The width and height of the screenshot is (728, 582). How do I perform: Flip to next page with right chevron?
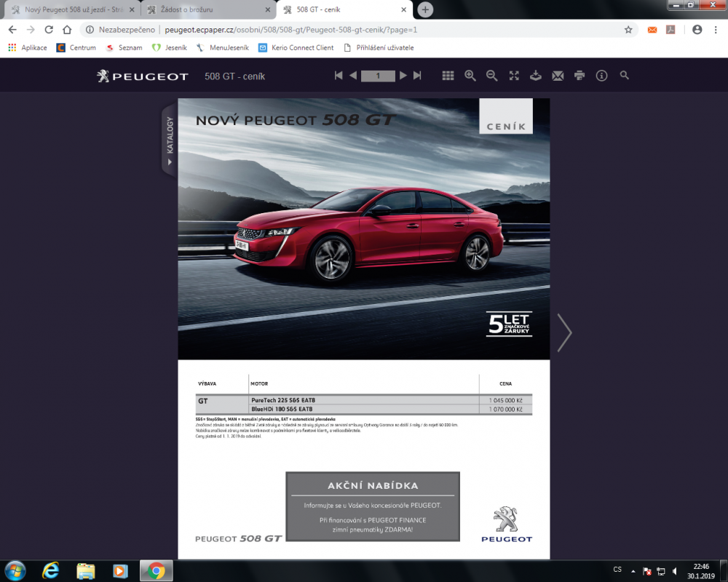(564, 332)
